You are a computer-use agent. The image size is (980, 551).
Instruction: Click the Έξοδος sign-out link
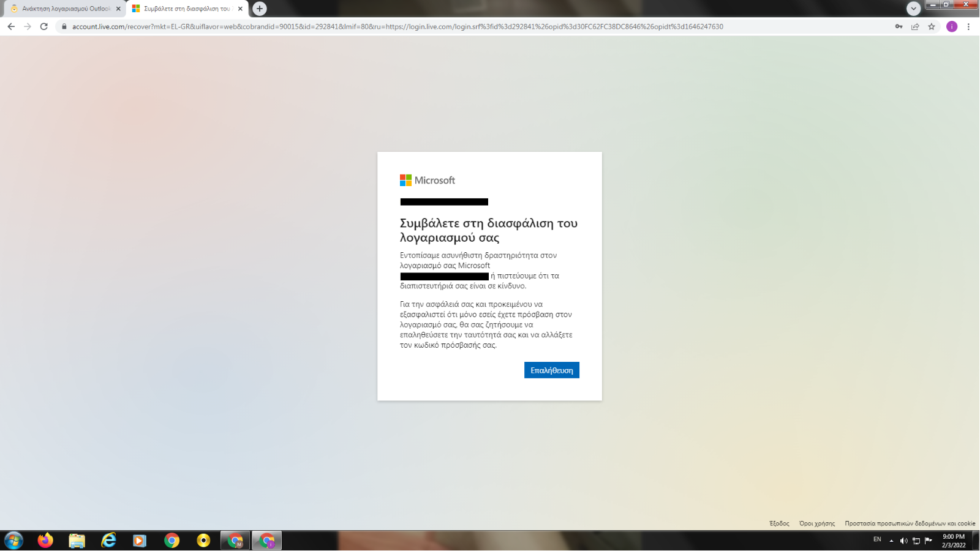point(779,523)
